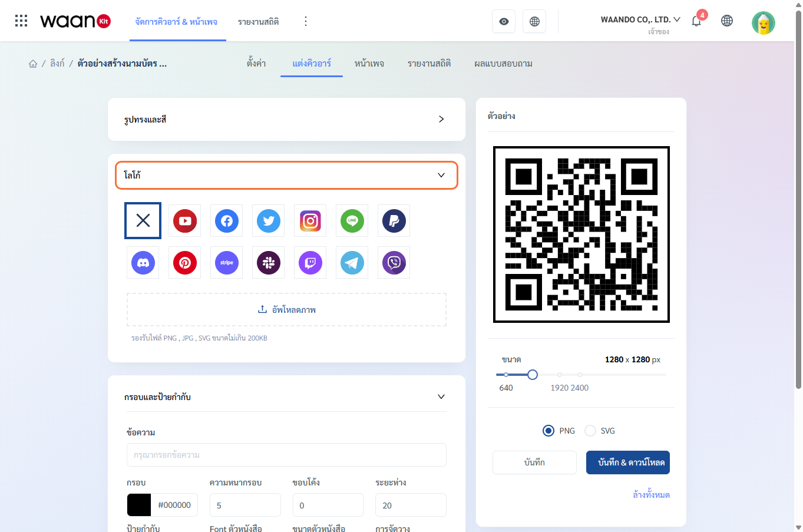Choose the Facebook logo

pos(227,221)
